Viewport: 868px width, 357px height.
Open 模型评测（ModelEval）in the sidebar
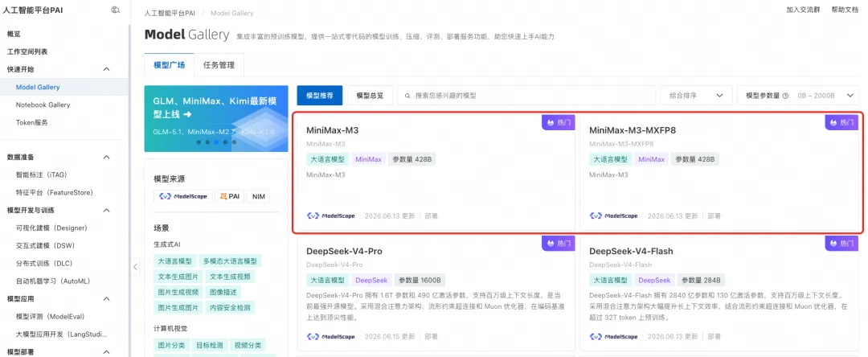pyautogui.click(x=51, y=317)
